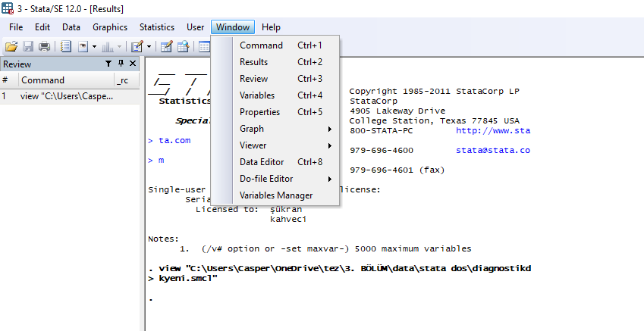Image resolution: width=644 pixels, height=331 pixels.
Task: Click the Stata icon in title bar
Action: pyautogui.click(x=8, y=8)
